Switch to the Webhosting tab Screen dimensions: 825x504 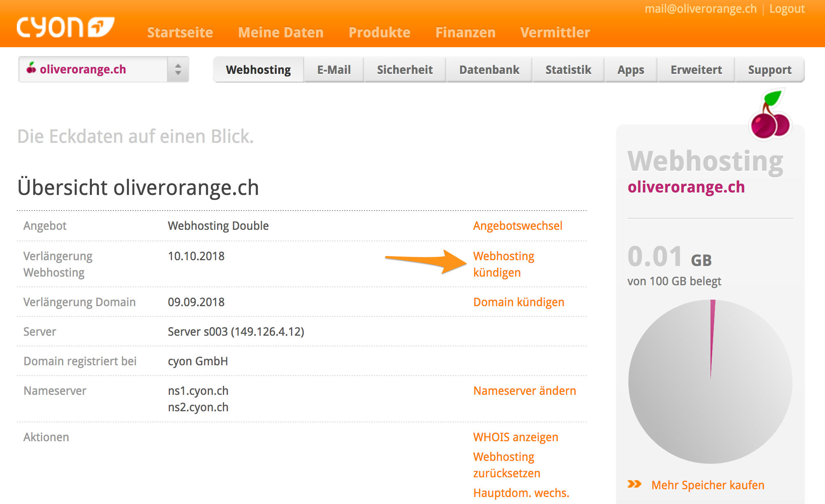[259, 70]
